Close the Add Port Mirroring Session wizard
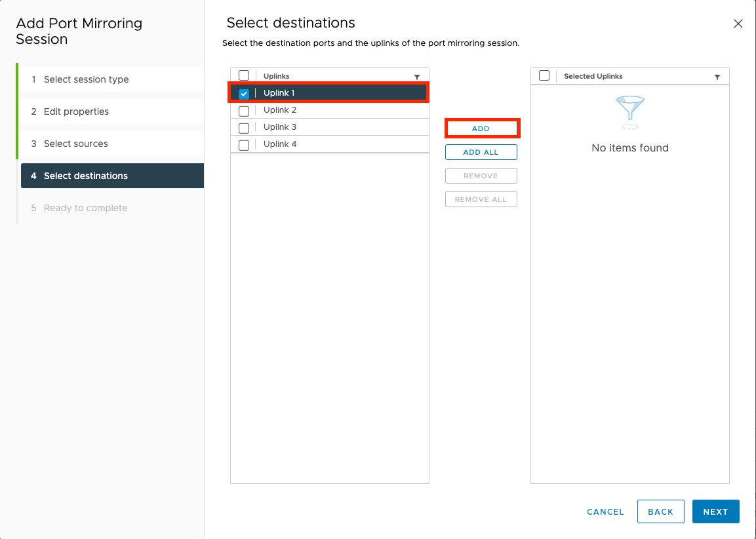The height and width of the screenshot is (539, 756). [x=738, y=23]
